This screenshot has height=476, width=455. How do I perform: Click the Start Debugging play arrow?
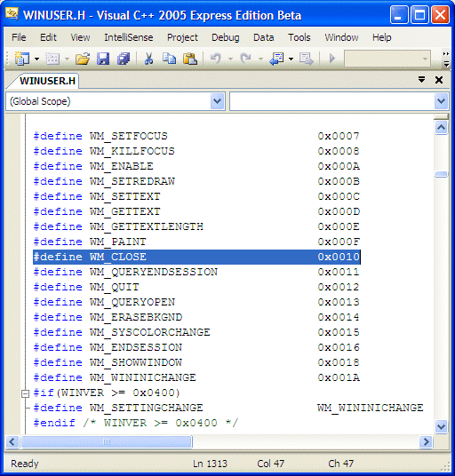click(x=332, y=58)
